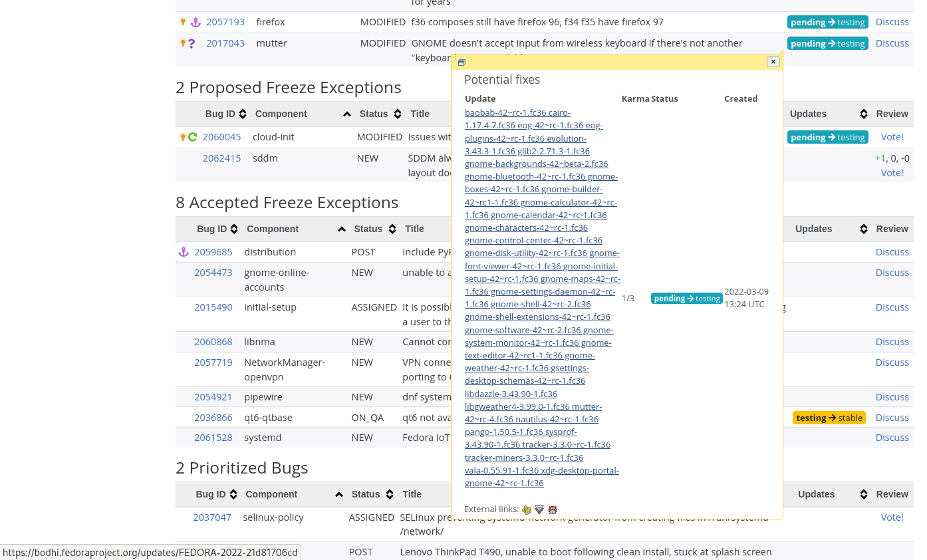Close the Potential fixes popup
Image resolution: width=927 pixels, height=560 pixels.
(773, 62)
